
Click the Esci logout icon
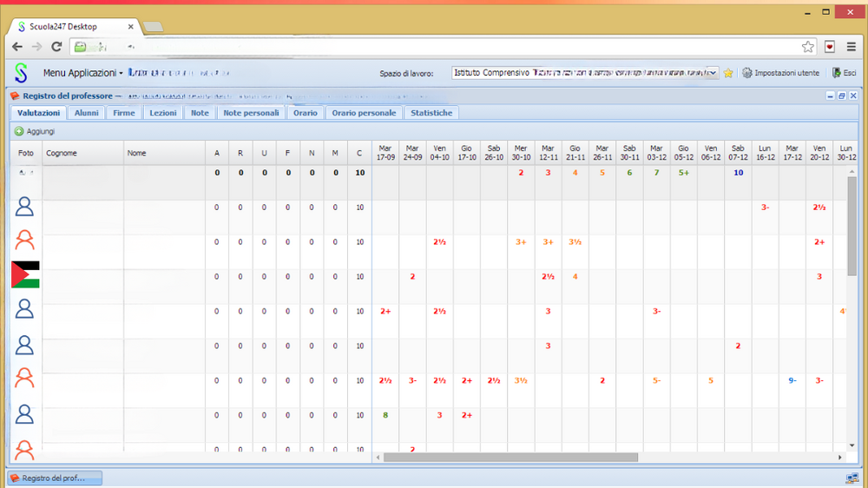tap(837, 74)
